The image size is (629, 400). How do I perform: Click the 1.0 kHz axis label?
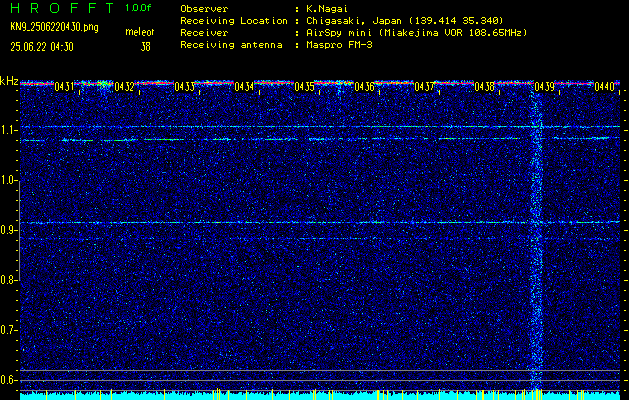pos(9,180)
